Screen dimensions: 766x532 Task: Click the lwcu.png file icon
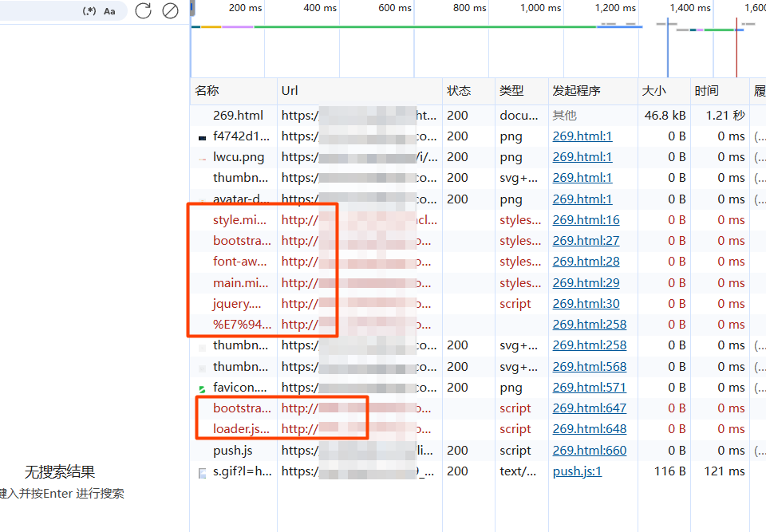[x=202, y=158]
